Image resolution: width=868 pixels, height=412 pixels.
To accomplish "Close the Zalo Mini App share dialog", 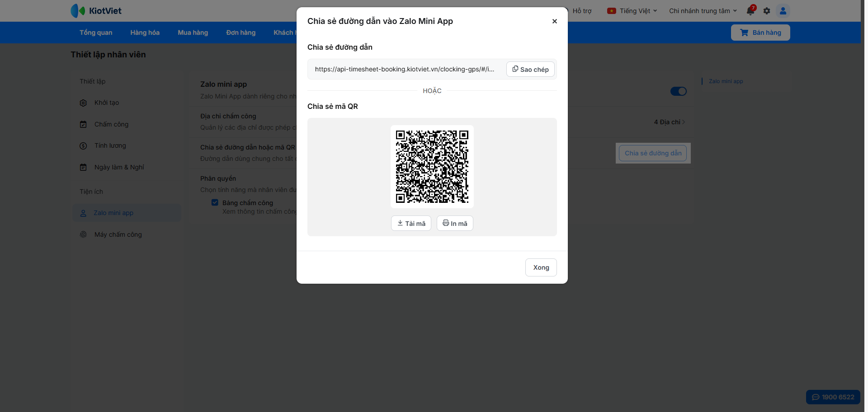I will tap(555, 21).
